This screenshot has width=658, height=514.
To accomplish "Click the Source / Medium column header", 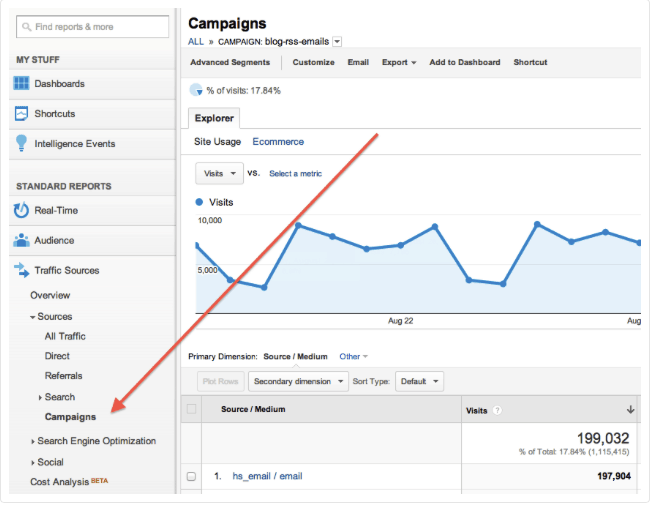I will (x=253, y=409).
